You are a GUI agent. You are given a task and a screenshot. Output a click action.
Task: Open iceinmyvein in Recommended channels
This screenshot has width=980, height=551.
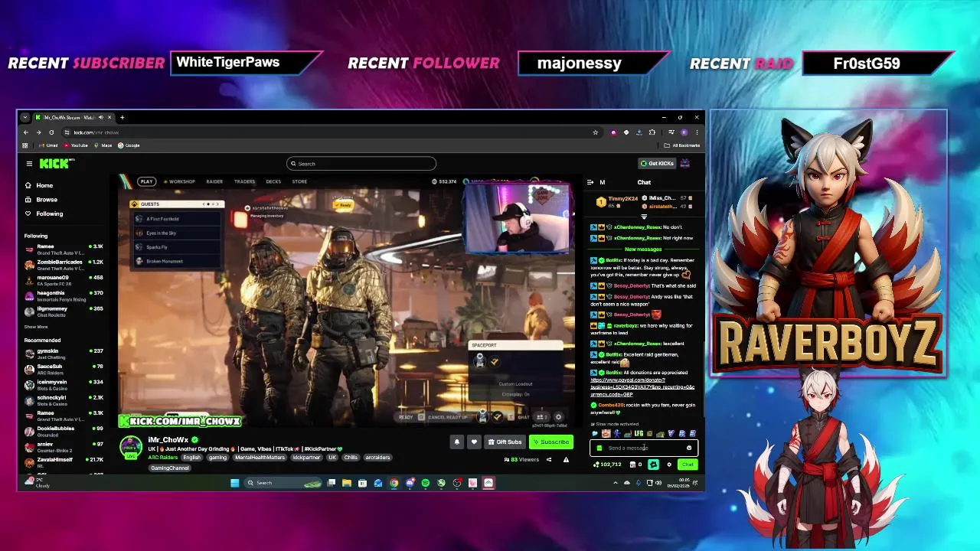pyautogui.click(x=64, y=384)
